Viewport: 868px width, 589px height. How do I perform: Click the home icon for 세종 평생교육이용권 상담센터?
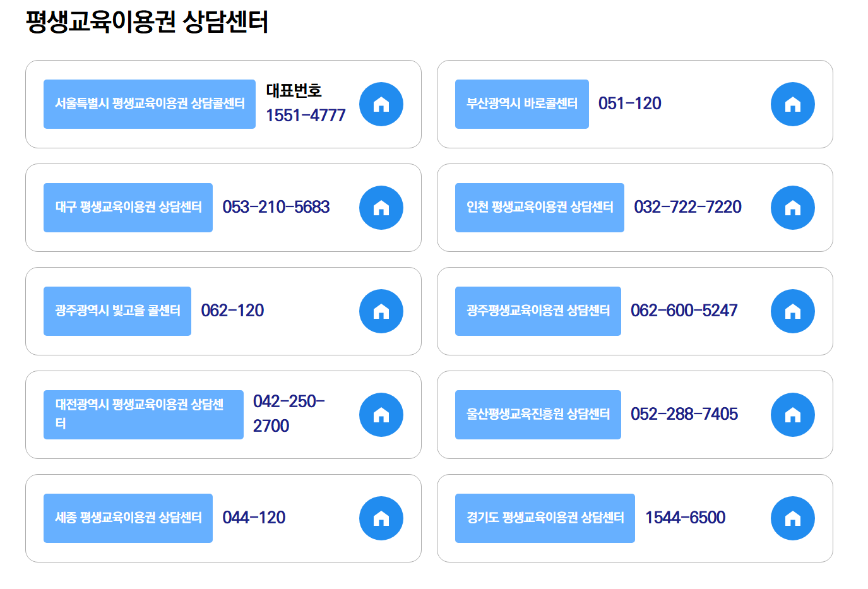(381, 518)
